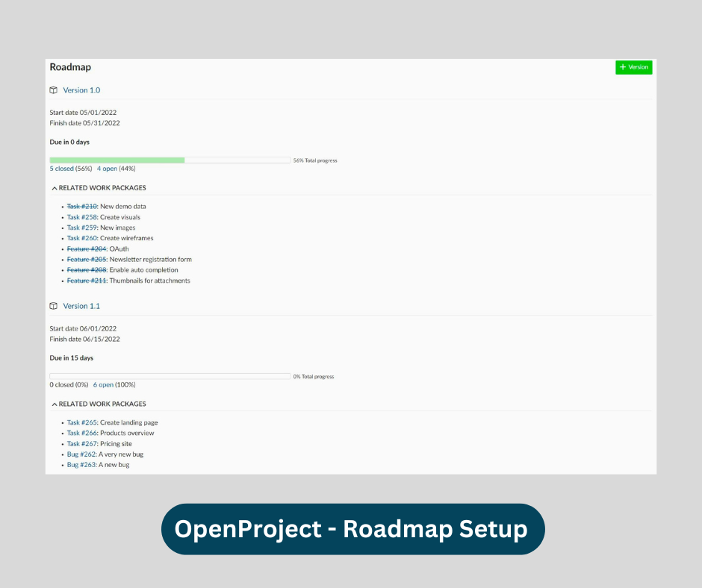Image resolution: width=702 pixels, height=588 pixels.
Task: Open Feature #211 Thumbnails for attachments
Action: tap(86, 280)
